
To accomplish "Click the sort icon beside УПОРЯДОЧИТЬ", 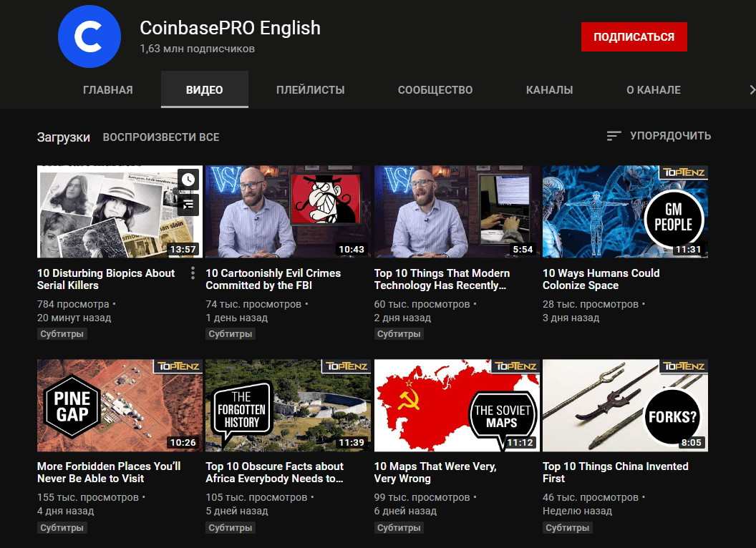I will 614,137.
